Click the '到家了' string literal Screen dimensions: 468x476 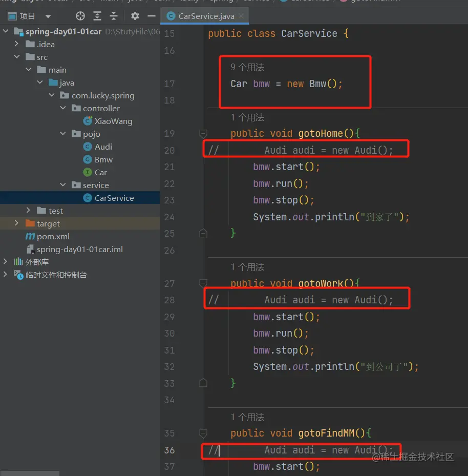(x=379, y=217)
